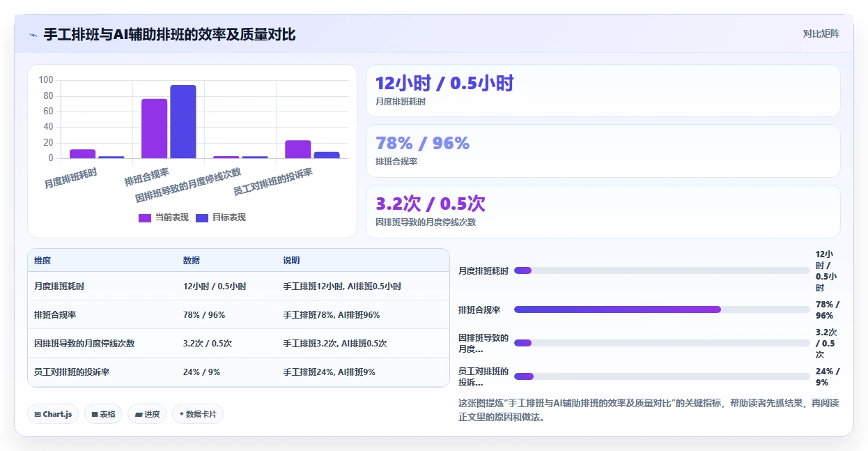
Task: Click the 月度排班耗时 purple chart bar
Action: point(82,154)
